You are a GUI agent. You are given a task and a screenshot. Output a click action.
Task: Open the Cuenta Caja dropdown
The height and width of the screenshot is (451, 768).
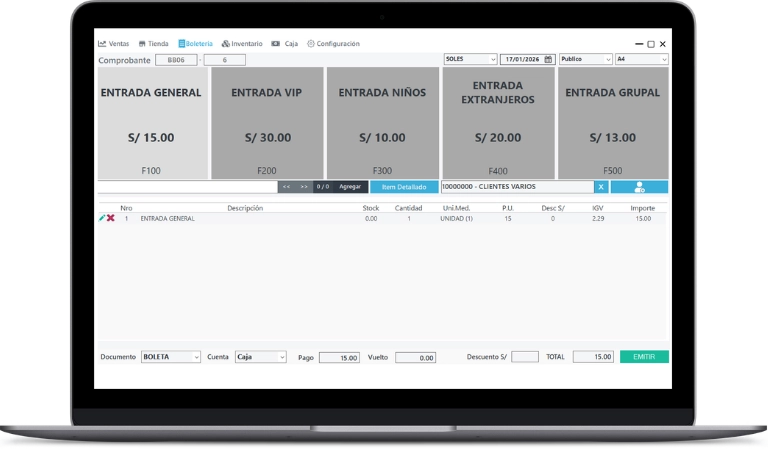(261, 357)
